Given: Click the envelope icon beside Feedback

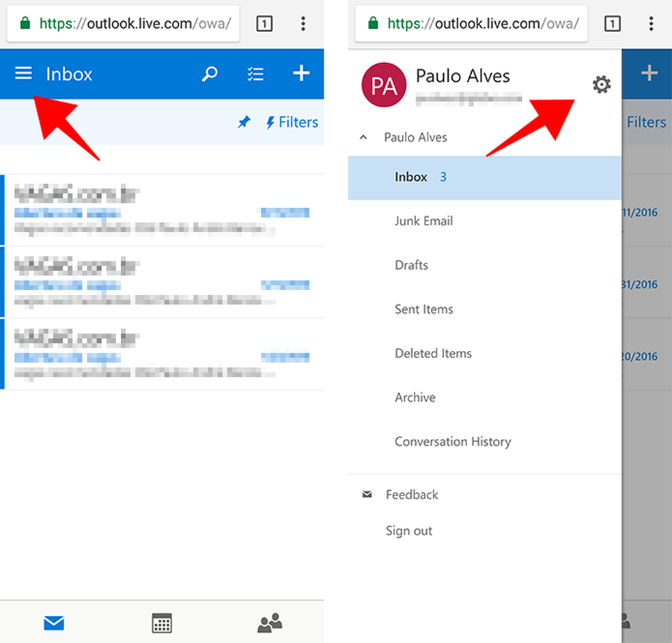Looking at the screenshot, I should 367,494.
